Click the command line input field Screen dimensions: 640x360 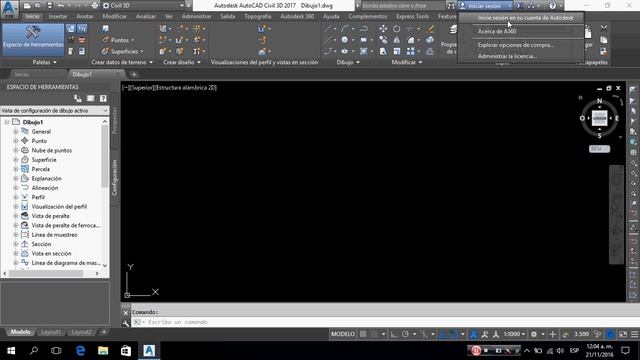384,322
